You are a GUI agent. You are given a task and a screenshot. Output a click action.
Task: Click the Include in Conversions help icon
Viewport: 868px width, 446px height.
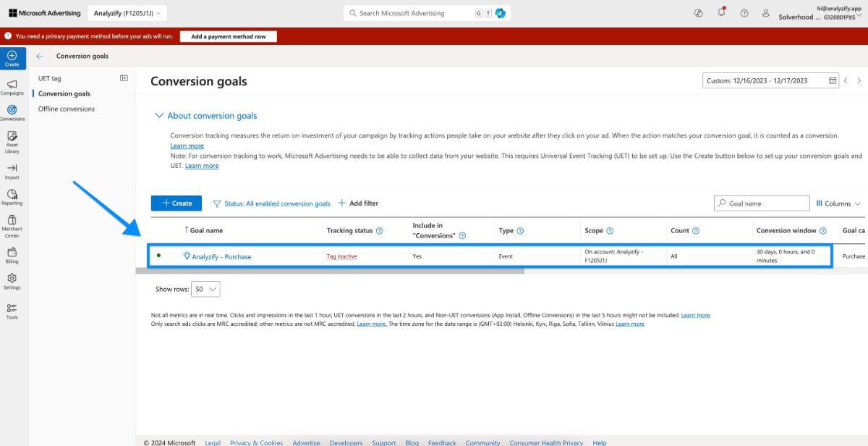coord(462,235)
